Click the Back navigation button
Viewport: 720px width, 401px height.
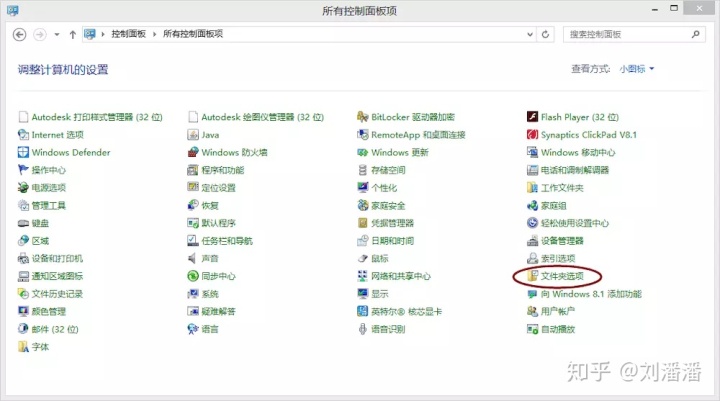(19, 34)
